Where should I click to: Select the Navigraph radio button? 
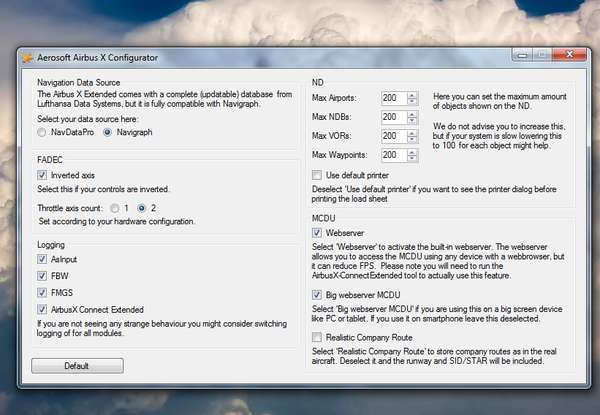(107, 131)
